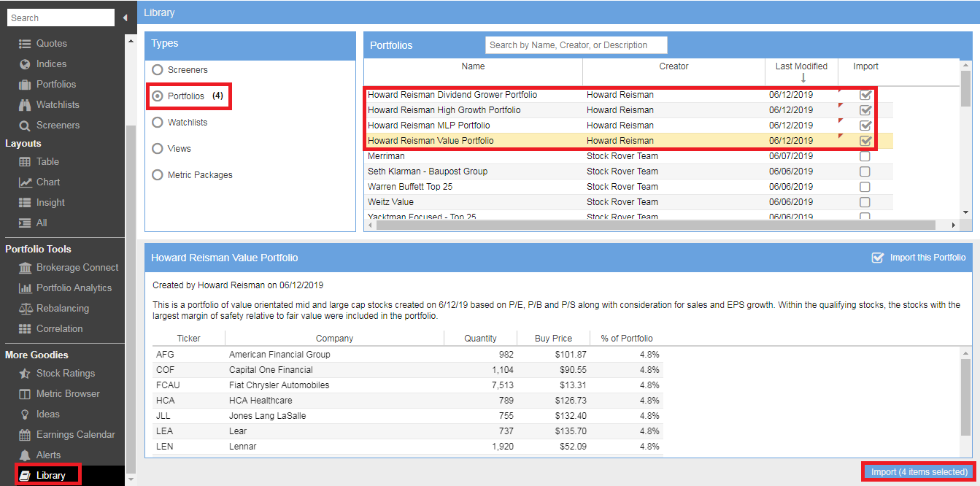
Task: Select the Portfolios type radio button
Action: click(x=157, y=96)
